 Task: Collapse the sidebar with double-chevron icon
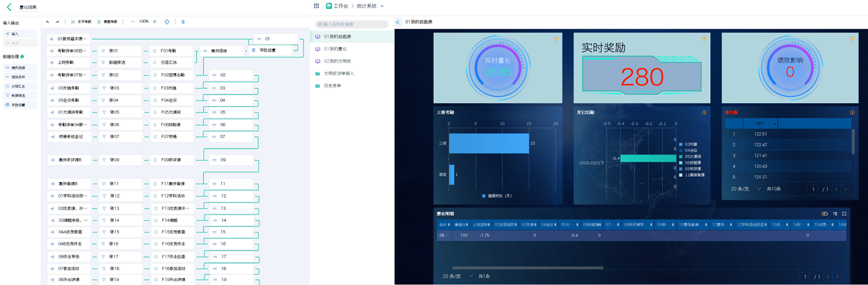click(x=398, y=22)
